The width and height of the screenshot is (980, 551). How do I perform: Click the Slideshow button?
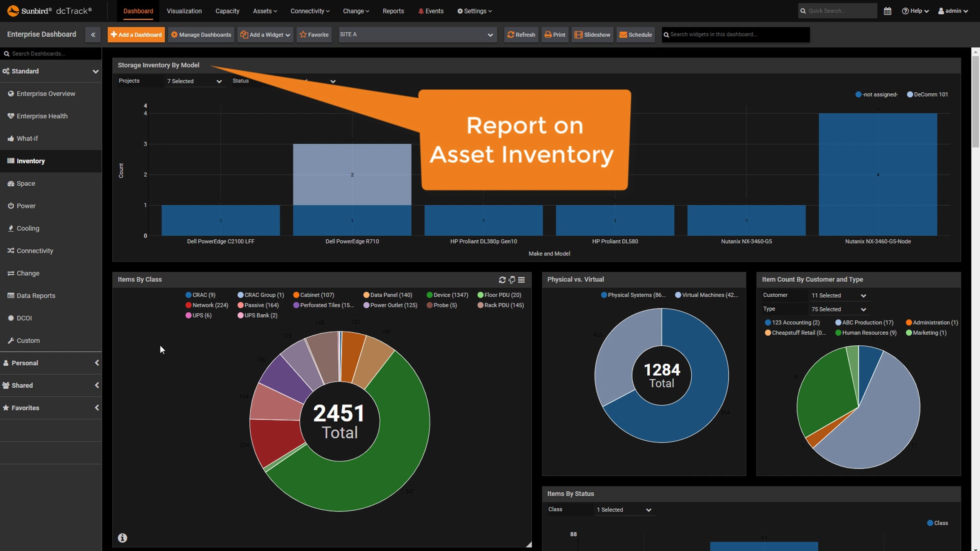592,35
